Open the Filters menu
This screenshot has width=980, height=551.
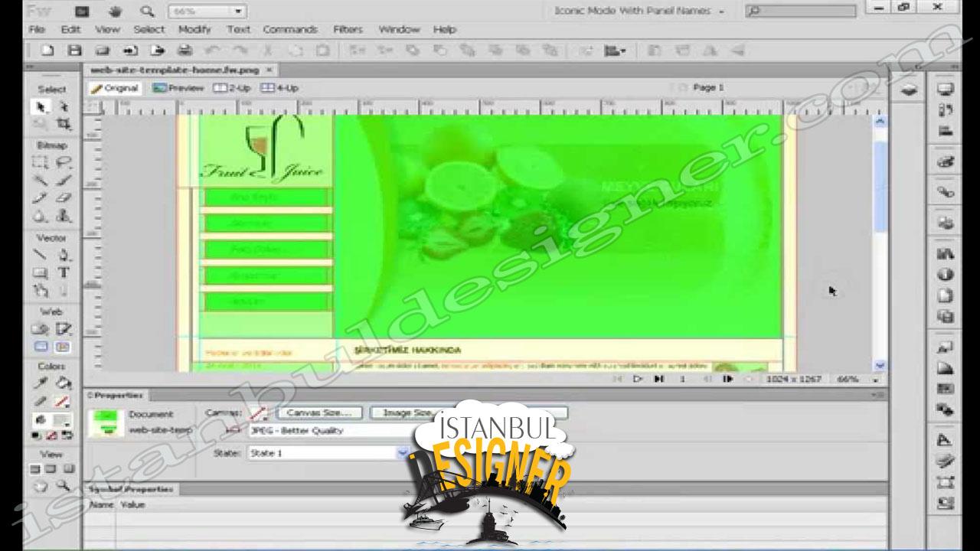(x=348, y=29)
